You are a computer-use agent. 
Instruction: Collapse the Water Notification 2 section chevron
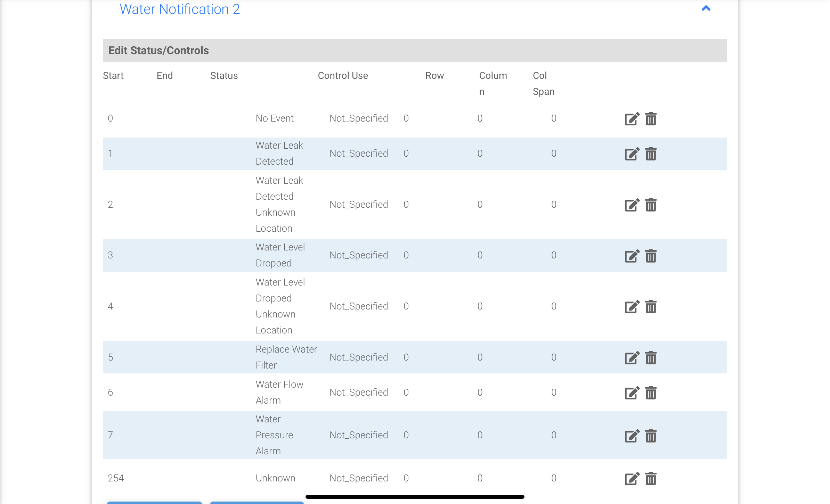[x=706, y=8]
